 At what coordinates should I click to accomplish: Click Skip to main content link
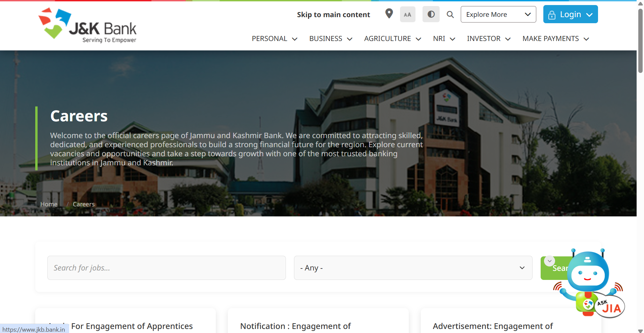333,15
